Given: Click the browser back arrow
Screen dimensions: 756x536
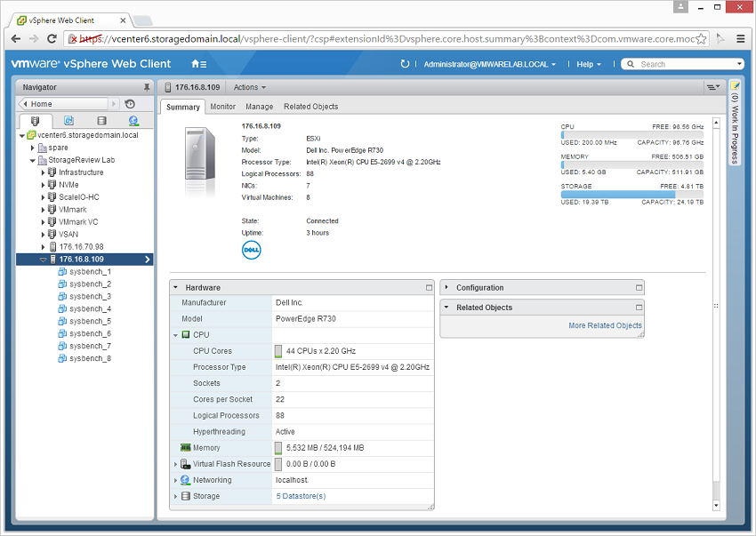Looking at the screenshot, I should click(x=16, y=39).
